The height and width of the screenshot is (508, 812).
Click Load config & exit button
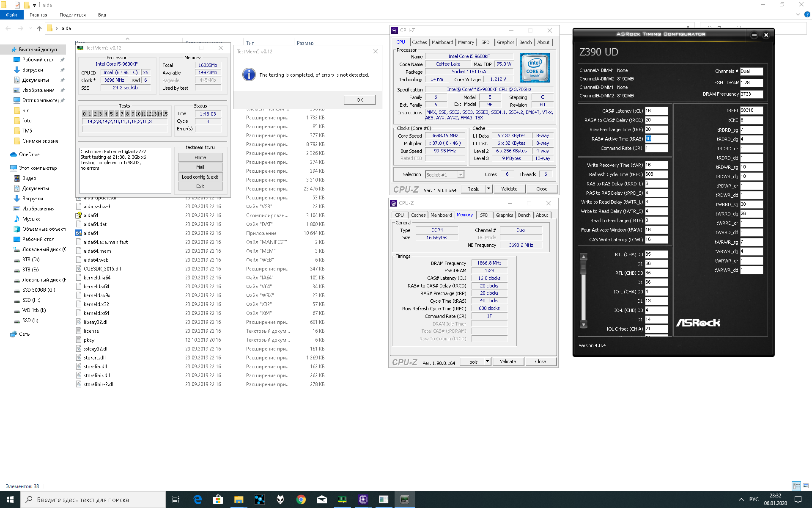point(200,177)
